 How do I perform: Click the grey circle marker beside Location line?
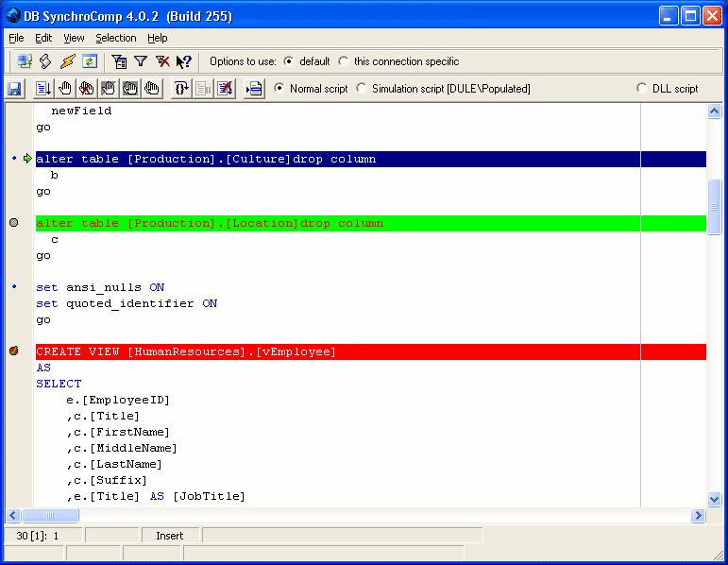pos(14,223)
